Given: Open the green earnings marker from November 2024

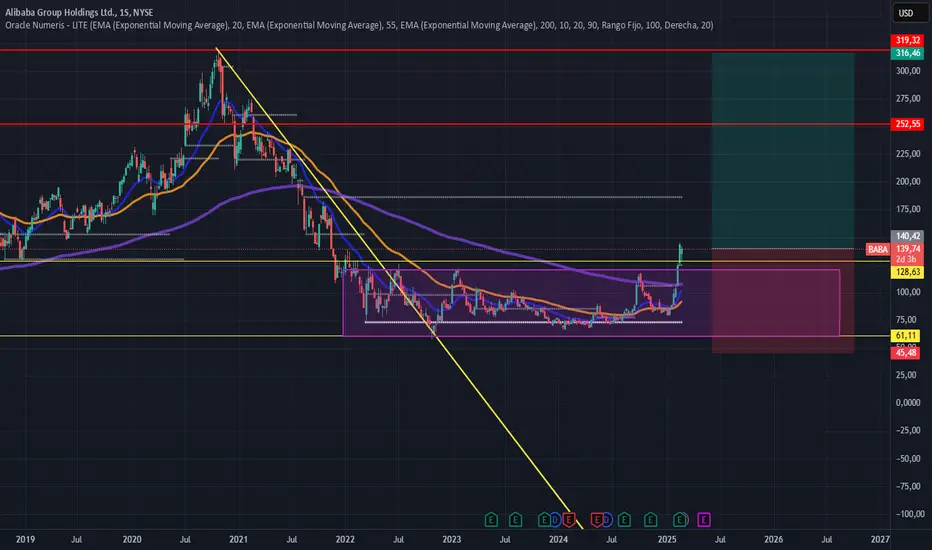Looking at the screenshot, I should pos(650,520).
